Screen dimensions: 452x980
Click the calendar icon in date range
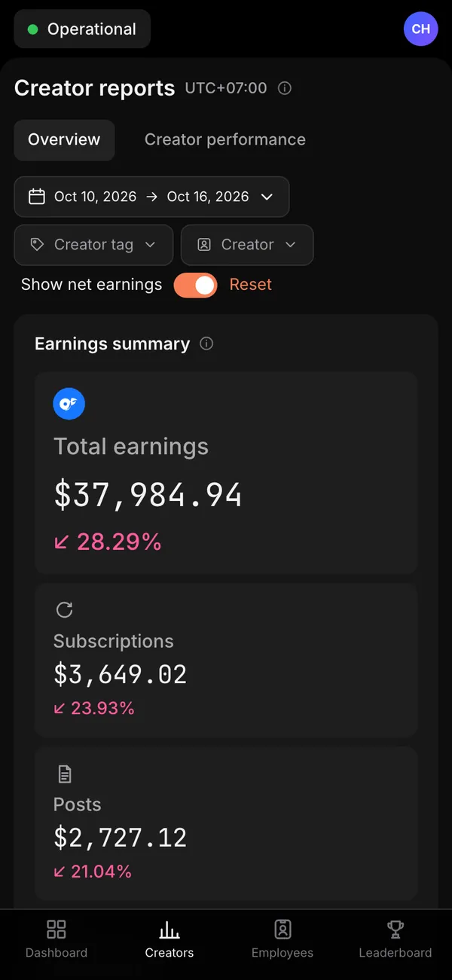point(37,197)
